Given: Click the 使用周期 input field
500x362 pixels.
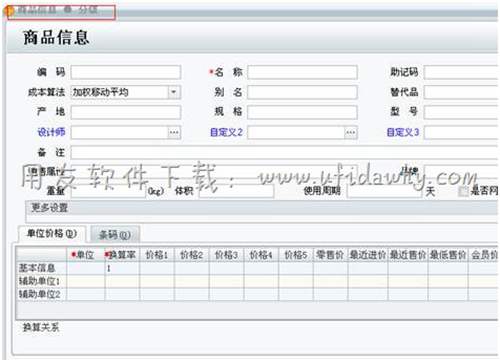Looking at the screenshot, I should [384, 191].
